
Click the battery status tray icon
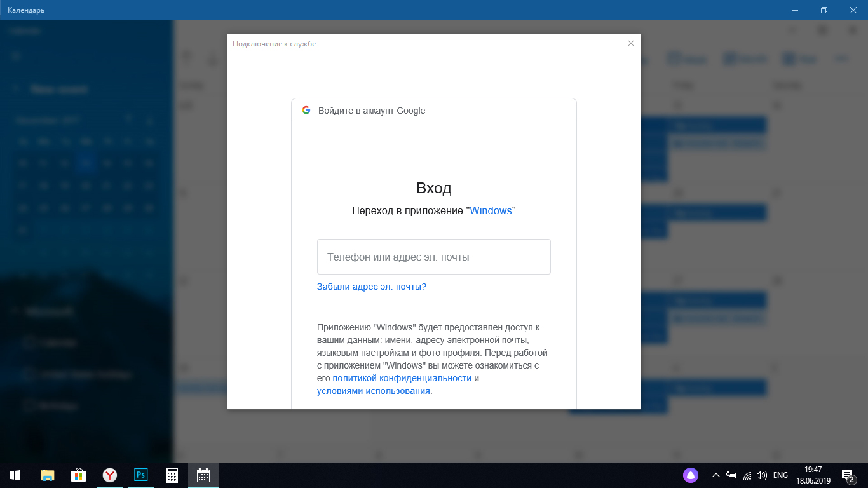click(x=731, y=475)
